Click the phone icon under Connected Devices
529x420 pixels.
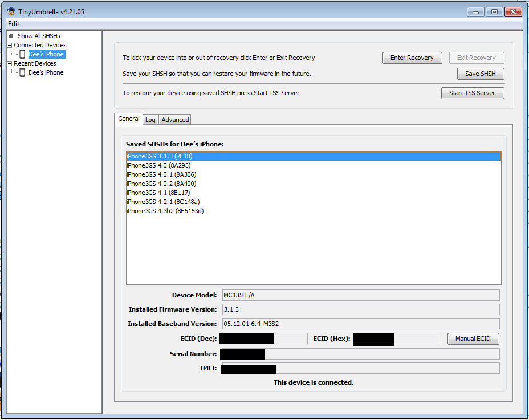22,54
